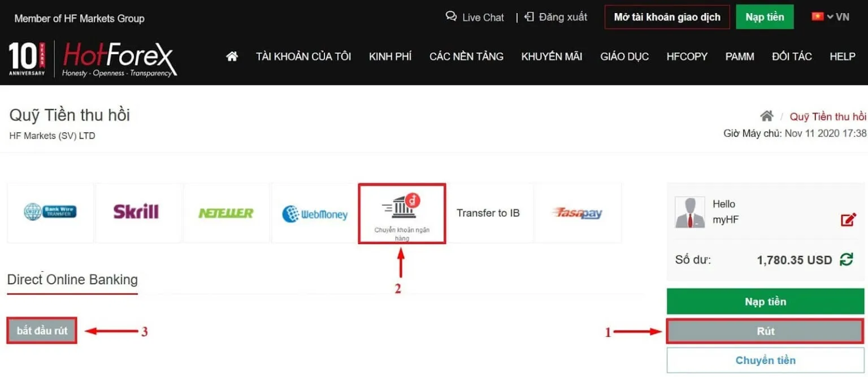Open the HFCOPY menu
Viewport: 868px width, 377px height.
pos(687,57)
